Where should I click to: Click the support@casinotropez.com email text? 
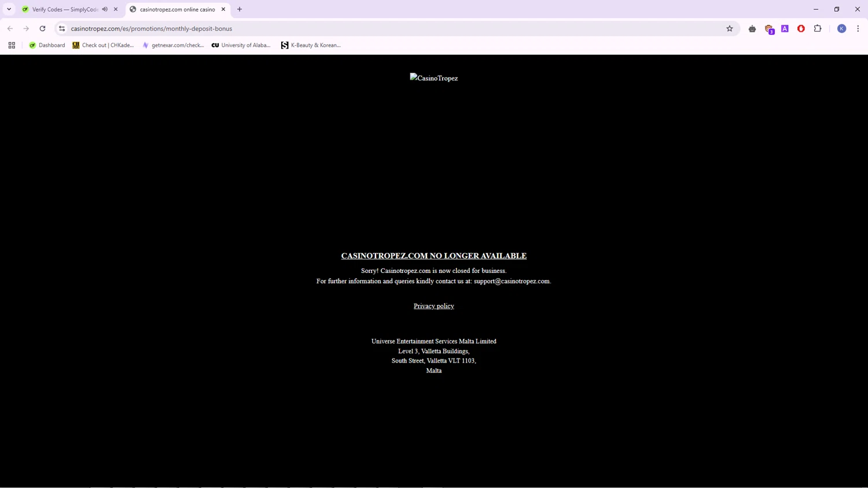coord(512,281)
